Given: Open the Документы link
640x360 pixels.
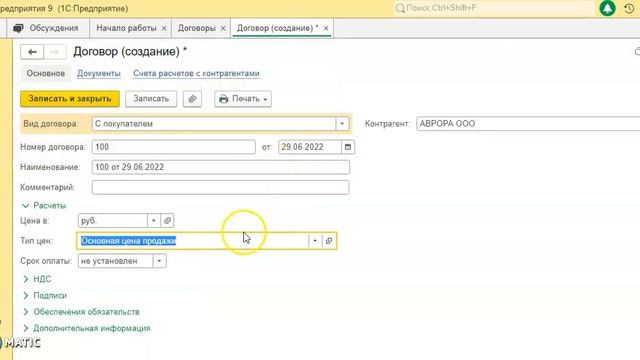Looking at the screenshot, I should 99,73.
